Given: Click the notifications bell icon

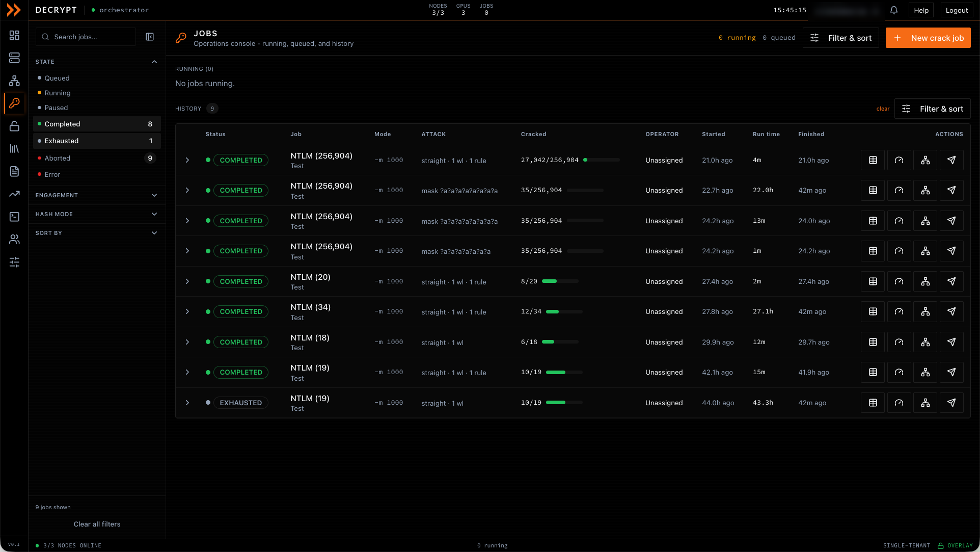Looking at the screenshot, I should pyautogui.click(x=893, y=10).
